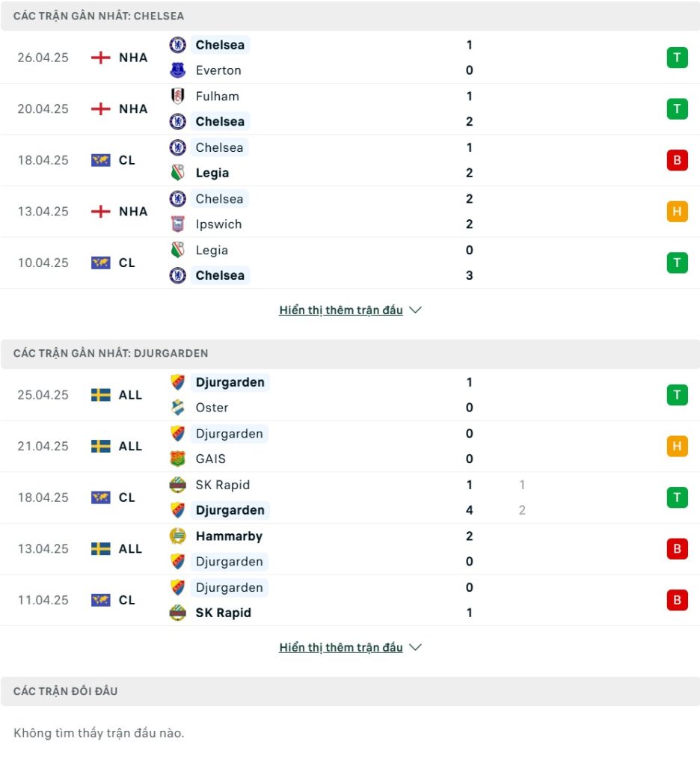700x766 pixels.
Task: Click the GAIS club crest icon
Action: [x=177, y=459]
